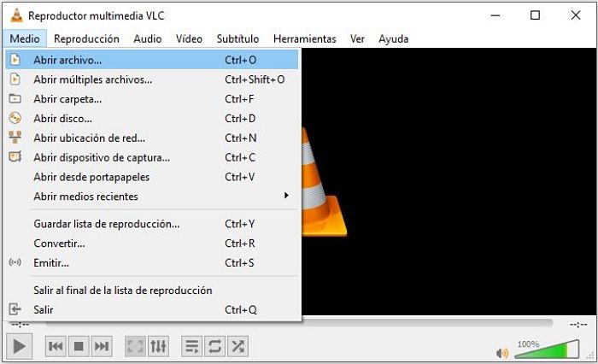
Task: Skip to next media track
Action: (102, 346)
